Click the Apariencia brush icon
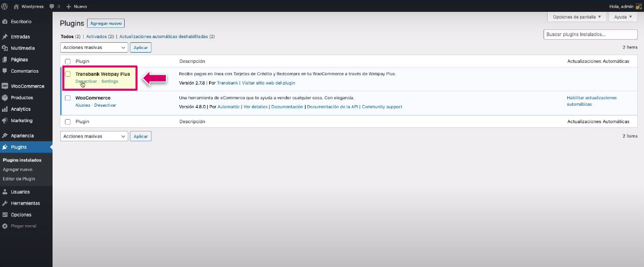Image resolution: width=644 pixels, height=267 pixels. 5,136
